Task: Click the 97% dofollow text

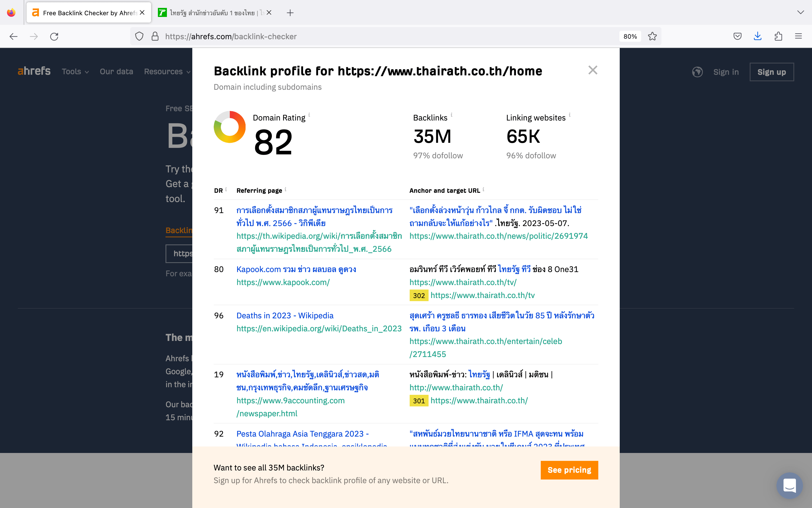Action: pyautogui.click(x=438, y=156)
